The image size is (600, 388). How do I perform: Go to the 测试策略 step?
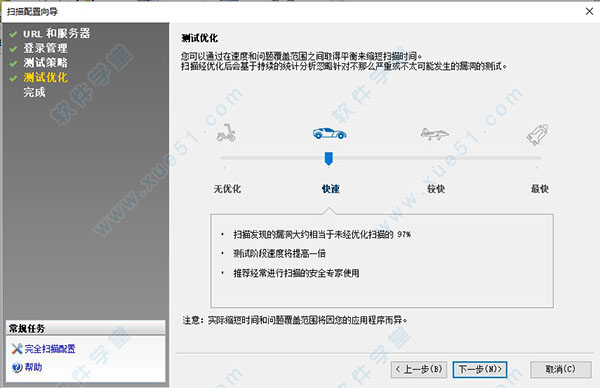coord(46,63)
